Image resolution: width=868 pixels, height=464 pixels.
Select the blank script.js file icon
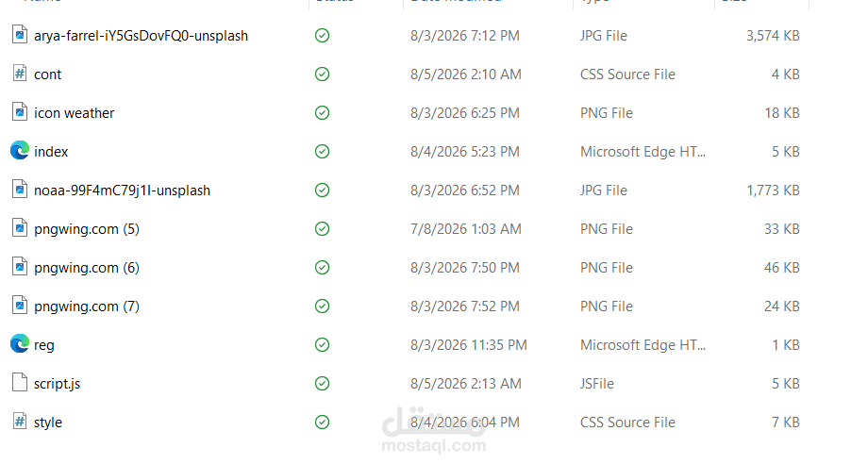point(20,383)
